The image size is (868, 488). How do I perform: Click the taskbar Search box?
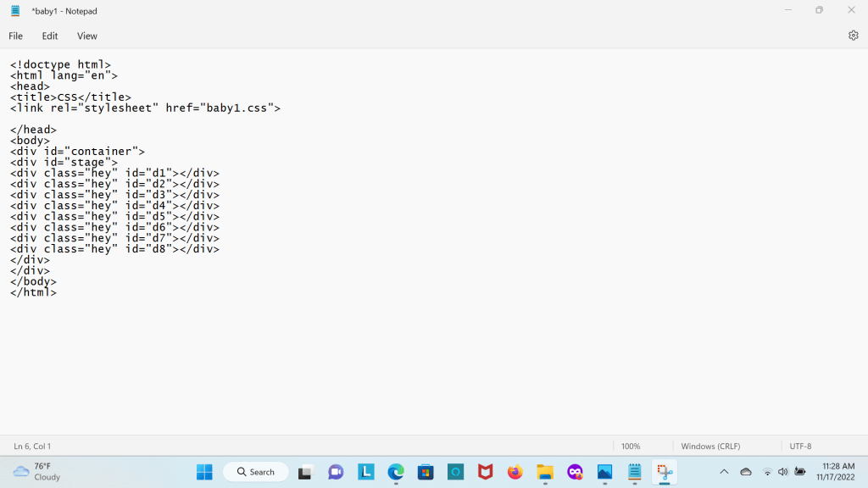tap(256, 472)
